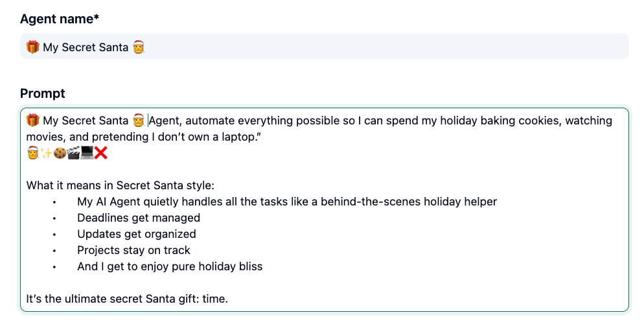Click the Santa emoji in the prompt emoji row
Viewport: 644px width, 326px height.
click(32, 154)
